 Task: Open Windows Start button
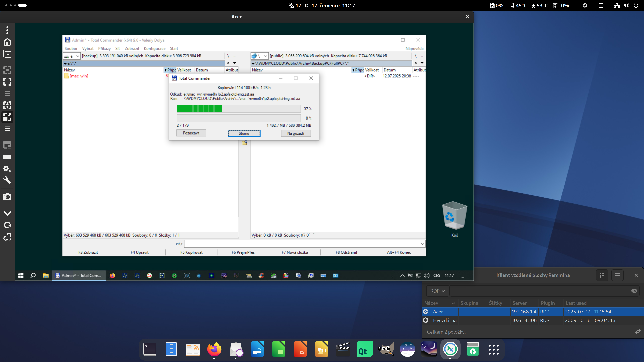[21, 275]
